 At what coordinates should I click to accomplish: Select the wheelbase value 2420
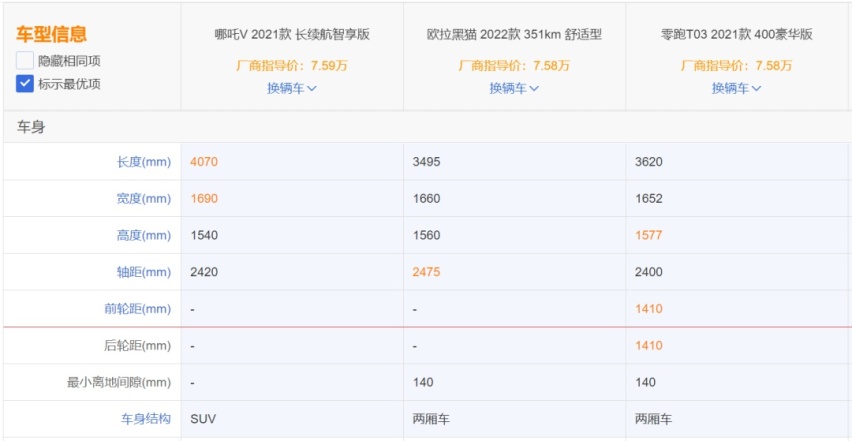(x=204, y=272)
